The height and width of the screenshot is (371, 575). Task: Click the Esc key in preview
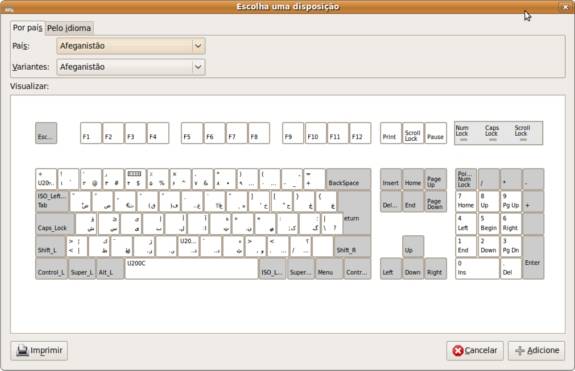click(x=46, y=133)
